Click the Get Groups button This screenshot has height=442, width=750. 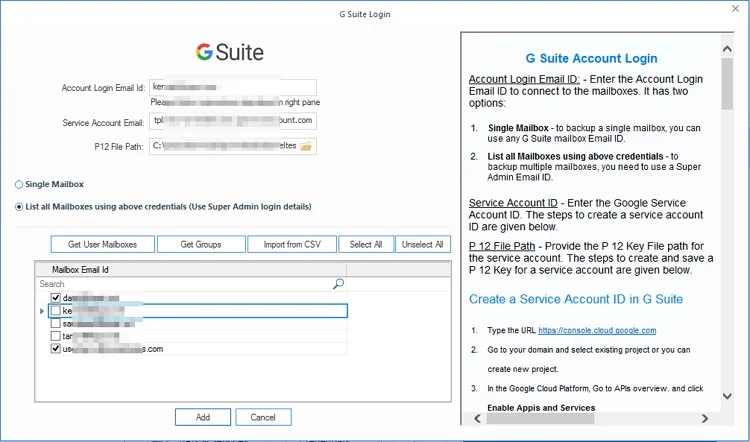(x=201, y=244)
